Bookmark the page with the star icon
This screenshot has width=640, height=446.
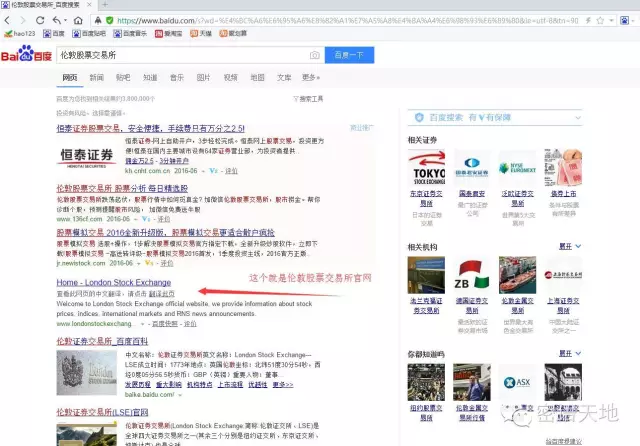click(x=600, y=20)
